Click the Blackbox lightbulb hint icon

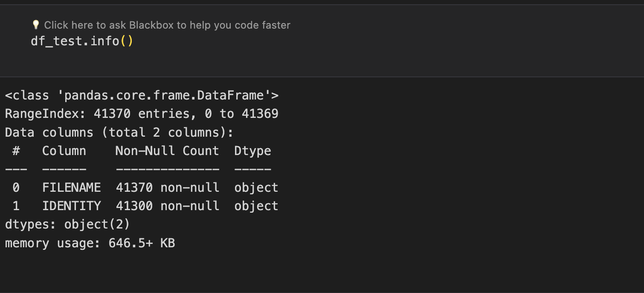pyautogui.click(x=36, y=25)
